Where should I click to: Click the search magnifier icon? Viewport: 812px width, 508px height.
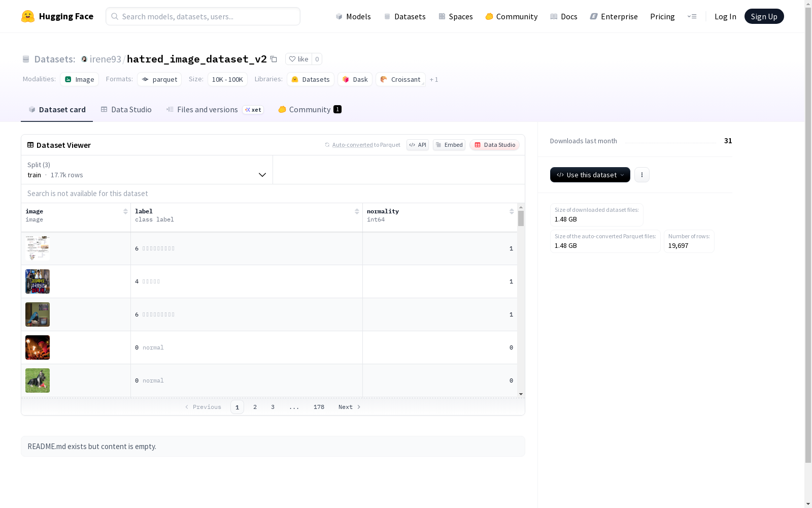pyautogui.click(x=115, y=16)
